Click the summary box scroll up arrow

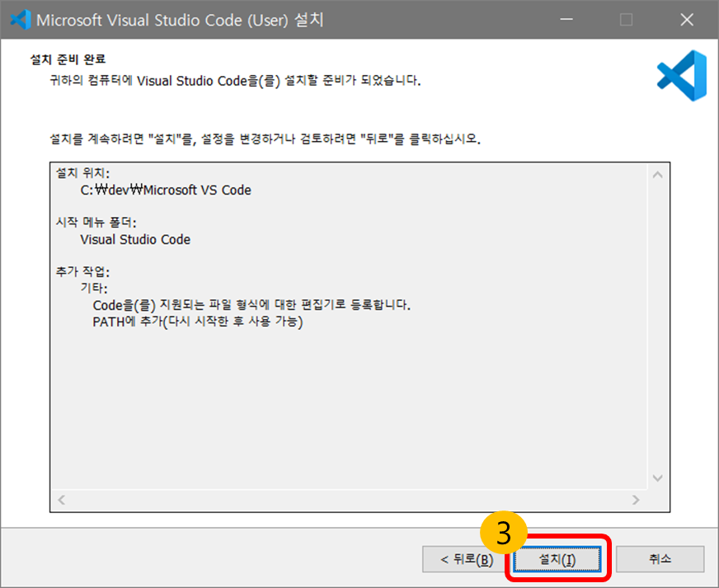coord(657,175)
